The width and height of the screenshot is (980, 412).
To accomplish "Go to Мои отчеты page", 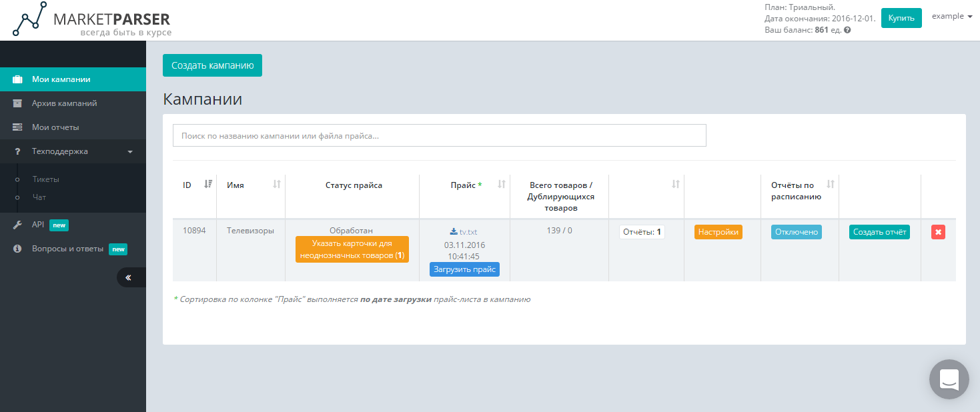I will (57, 127).
